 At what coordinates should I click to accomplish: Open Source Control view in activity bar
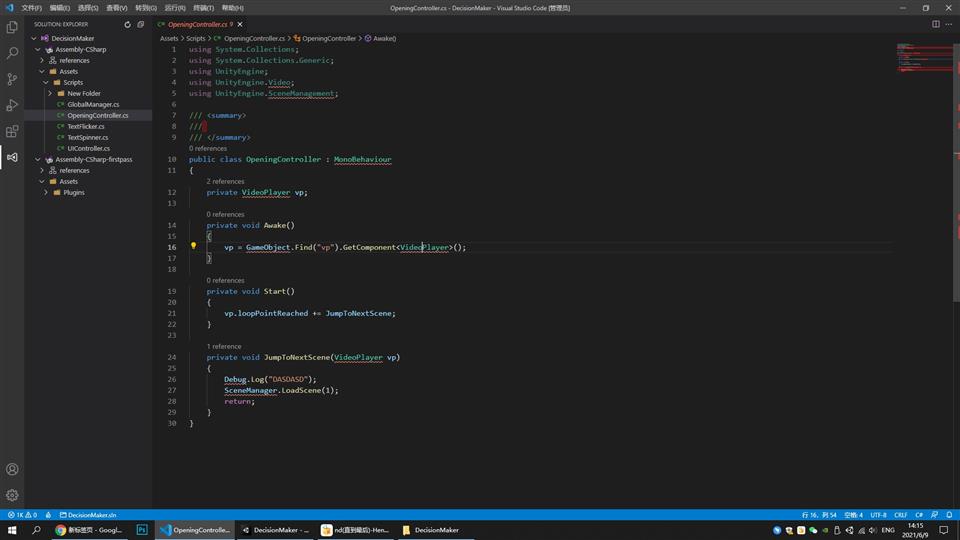coord(12,79)
